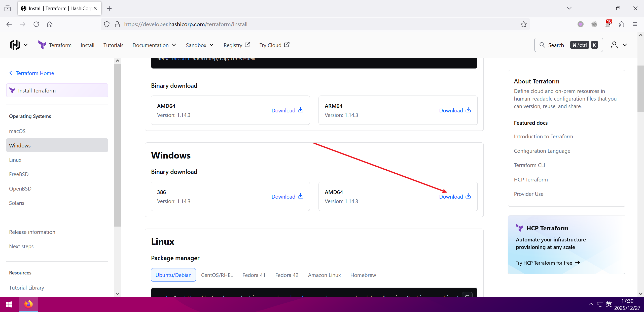Viewport: 644px width, 312px height.
Task: Open the list all tabs chevron
Action: pyautogui.click(x=569, y=8)
